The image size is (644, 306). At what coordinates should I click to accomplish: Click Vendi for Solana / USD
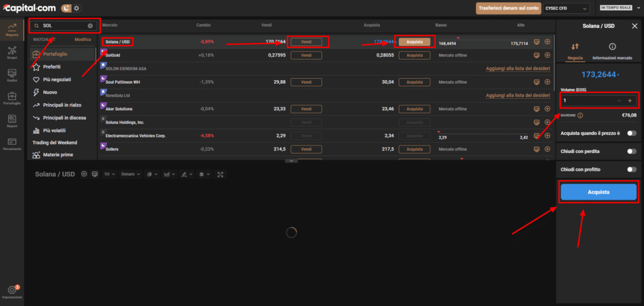pyautogui.click(x=306, y=42)
